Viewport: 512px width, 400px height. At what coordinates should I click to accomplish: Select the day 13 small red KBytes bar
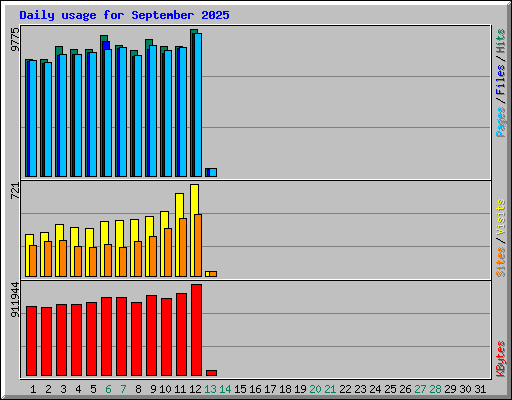211,373
